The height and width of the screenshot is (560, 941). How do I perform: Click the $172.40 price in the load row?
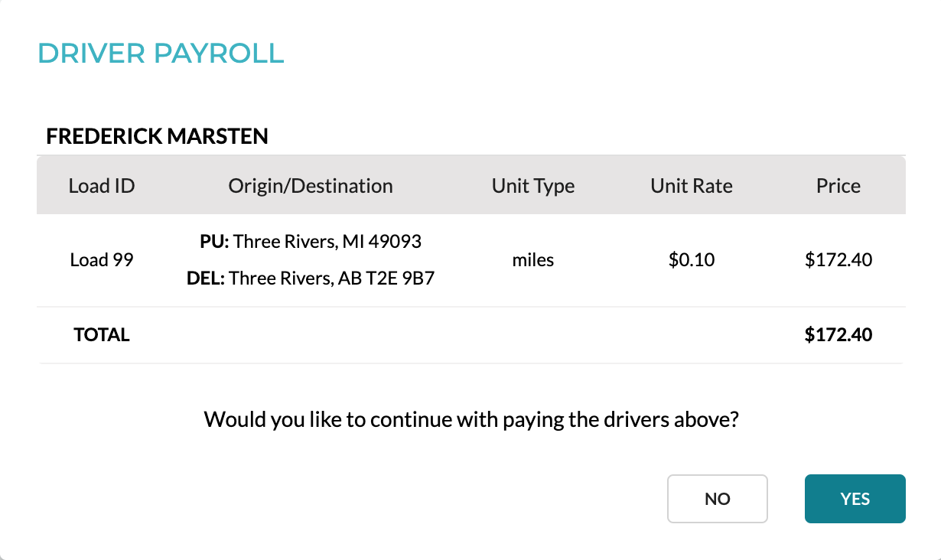838,259
